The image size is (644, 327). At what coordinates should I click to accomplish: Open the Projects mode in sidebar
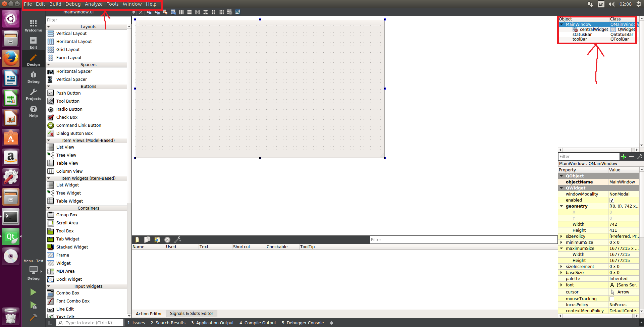[33, 94]
